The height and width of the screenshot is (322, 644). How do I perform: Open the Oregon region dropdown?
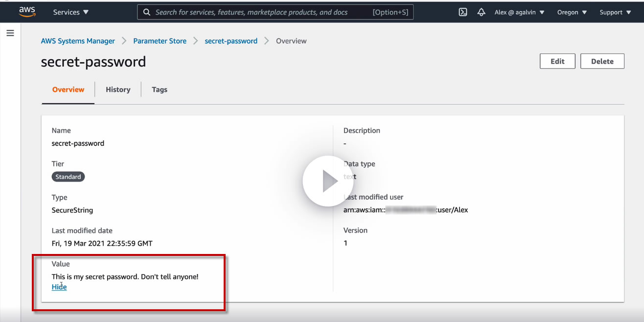point(572,12)
